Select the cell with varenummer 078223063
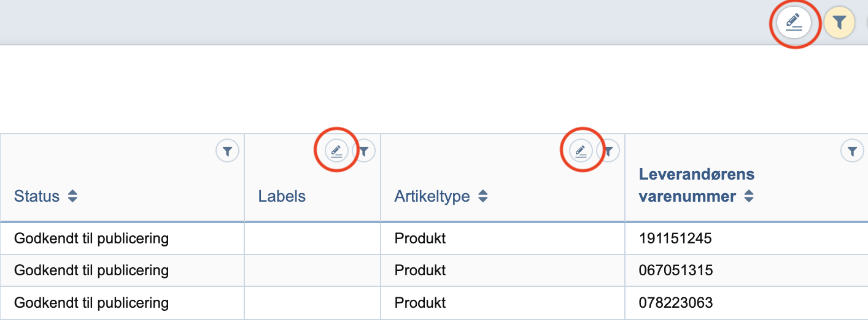 pos(675,302)
